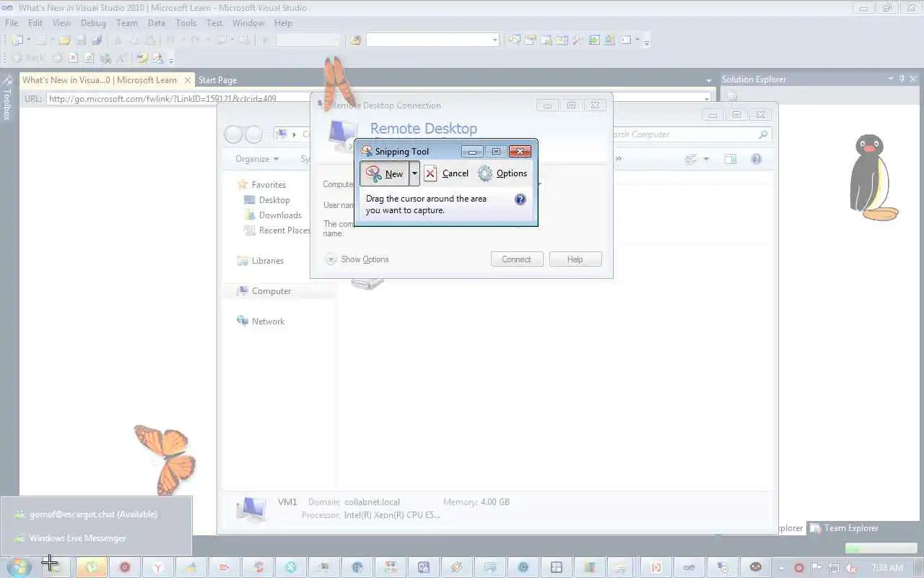Select Libraries in navigation pane
This screenshot has width=924, height=578.
pos(268,261)
